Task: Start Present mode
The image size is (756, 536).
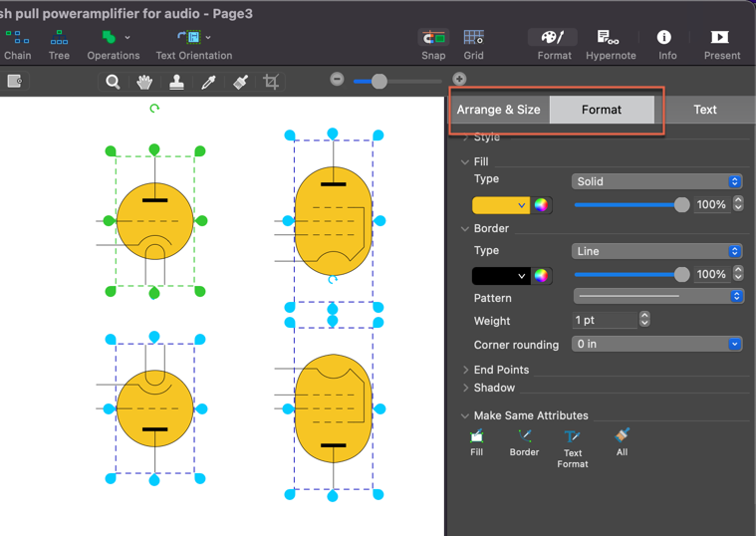Action: (719, 37)
